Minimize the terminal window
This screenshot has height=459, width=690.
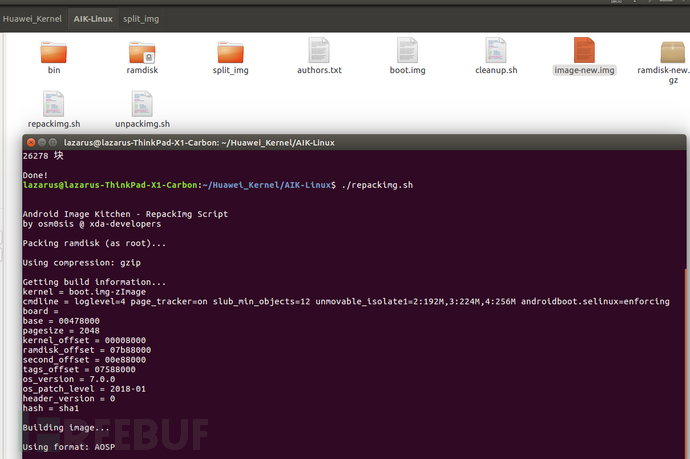(x=42, y=143)
